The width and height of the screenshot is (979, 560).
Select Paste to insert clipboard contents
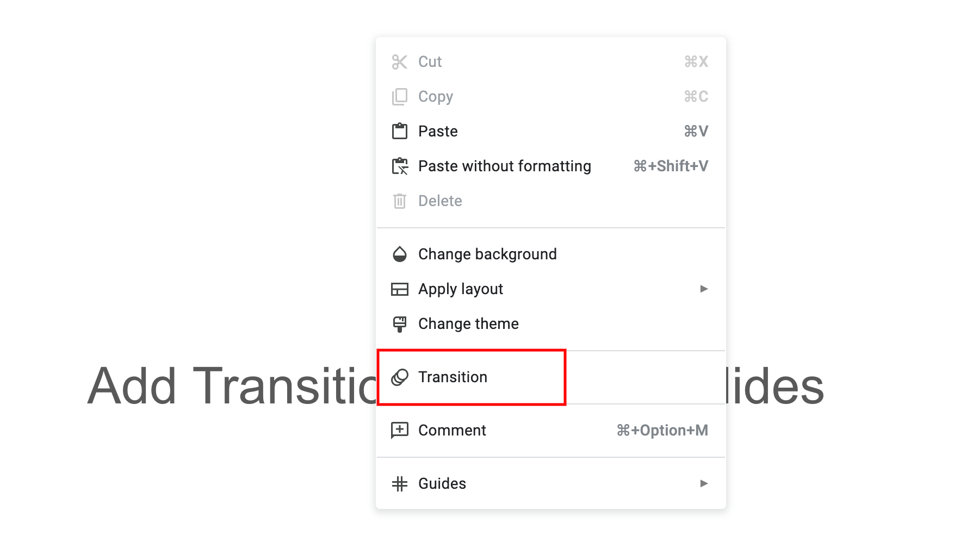pyautogui.click(x=437, y=131)
